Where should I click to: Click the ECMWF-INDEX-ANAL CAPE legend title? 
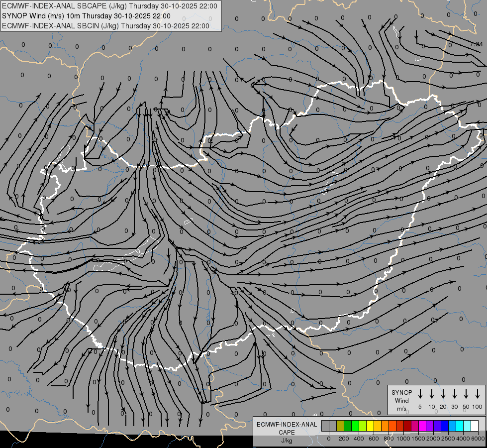pos(287,429)
